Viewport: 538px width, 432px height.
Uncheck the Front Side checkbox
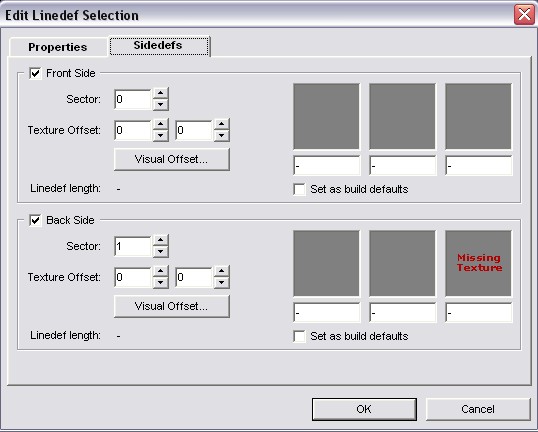[x=35, y=73]
